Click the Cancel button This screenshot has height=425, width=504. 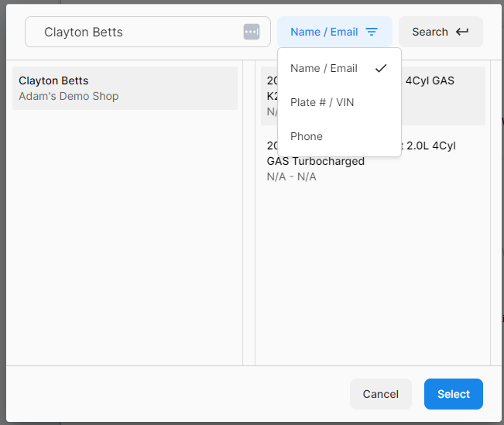coord(381,394)
